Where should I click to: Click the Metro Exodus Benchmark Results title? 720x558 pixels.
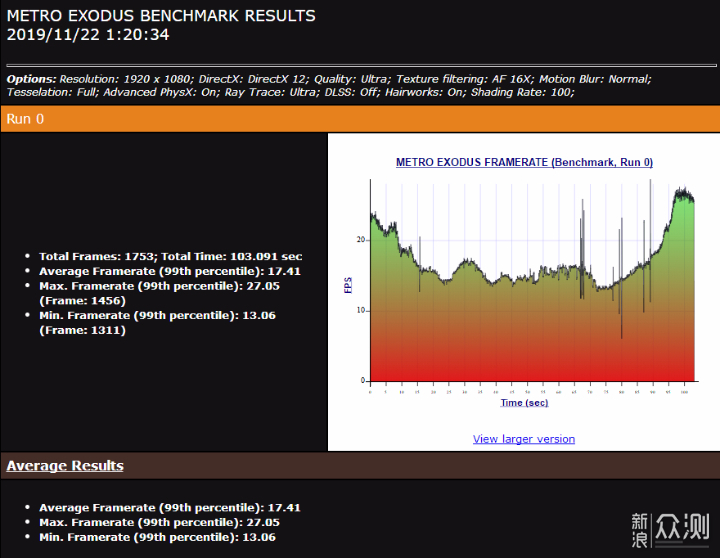point(161,16)
